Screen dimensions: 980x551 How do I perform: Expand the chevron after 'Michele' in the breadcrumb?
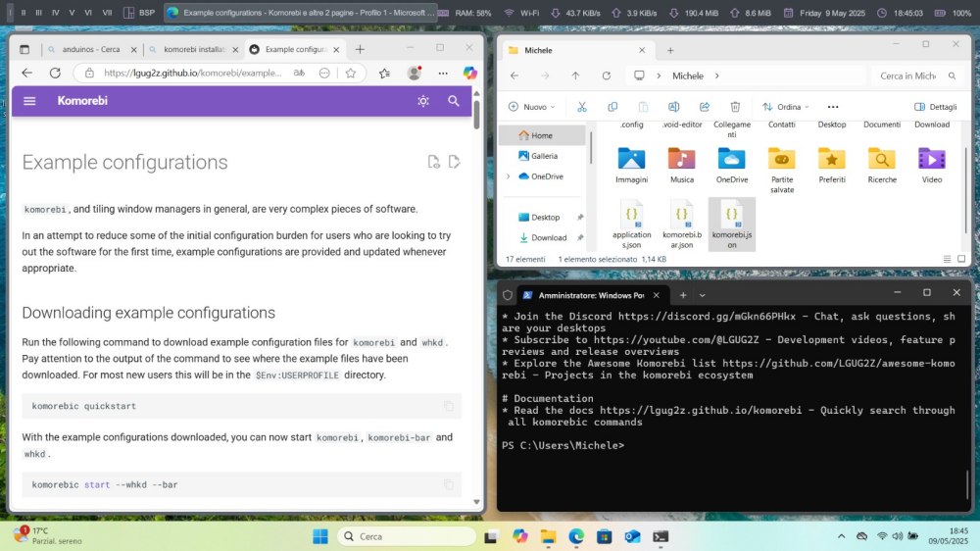click(717, 75)
